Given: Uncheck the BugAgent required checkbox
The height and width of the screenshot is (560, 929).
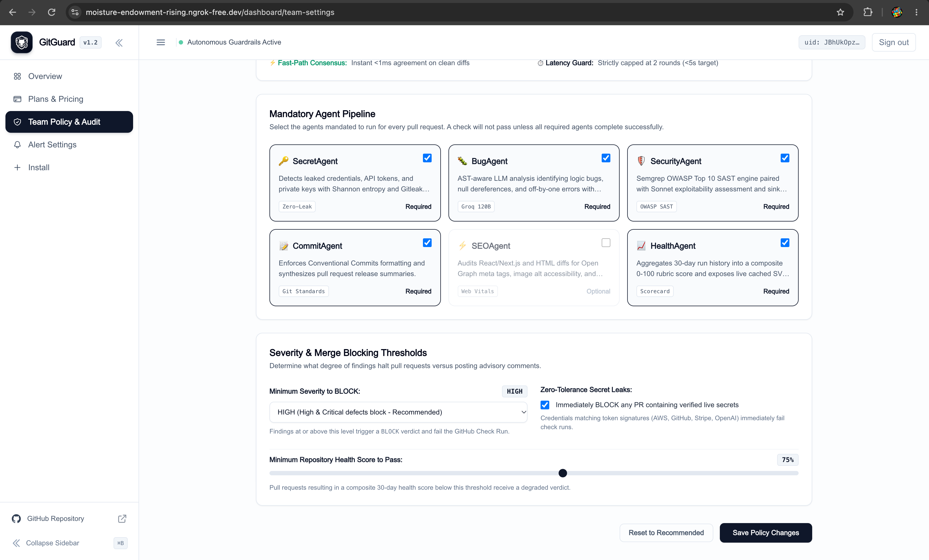Looking at the screenshot, I should [x=606, y=158].
